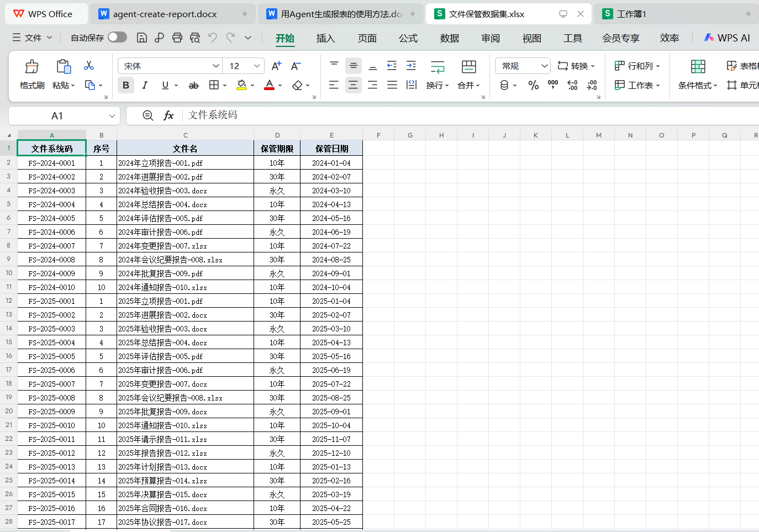759x532 pixels.
Task: Click the Format Painter brush icon
Action: pyautogui.click(x=31, y=67)
